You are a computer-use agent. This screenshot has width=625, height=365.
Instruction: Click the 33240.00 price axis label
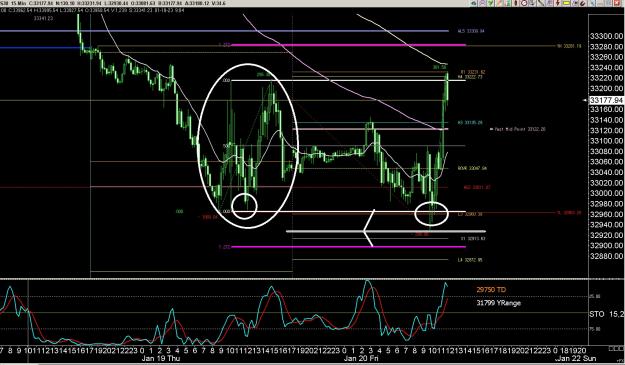[x=606, y=67]
